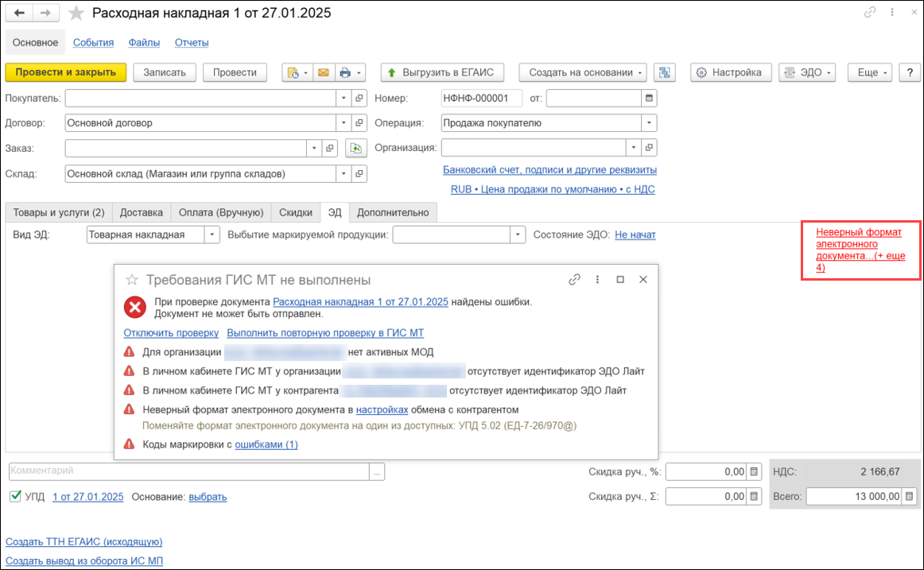Image resolution: width=924 pixels, height=570 pixels.
Task: Open the document structure icon next to Создать на основании
Action: click(x=665, y=72)
